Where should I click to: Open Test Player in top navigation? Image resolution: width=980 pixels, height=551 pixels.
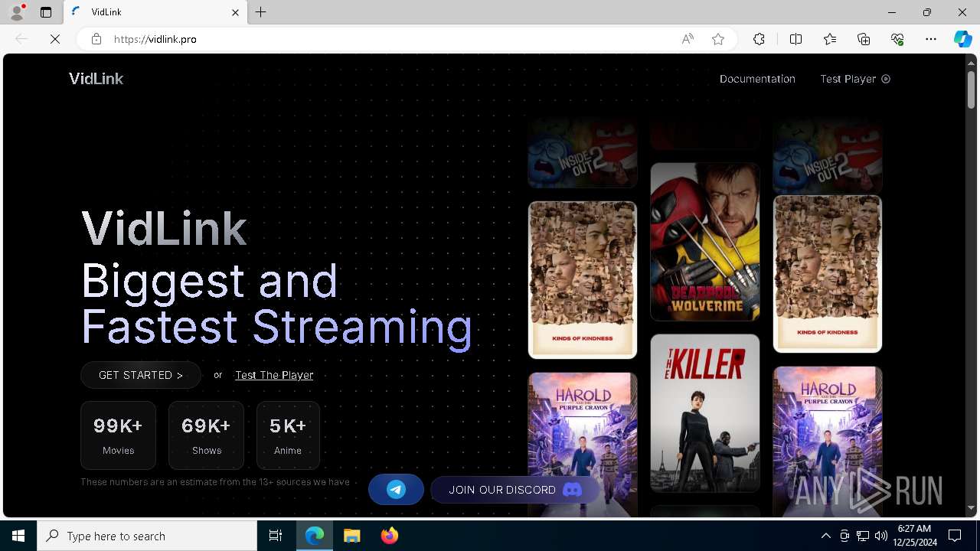tap(855, 79)
